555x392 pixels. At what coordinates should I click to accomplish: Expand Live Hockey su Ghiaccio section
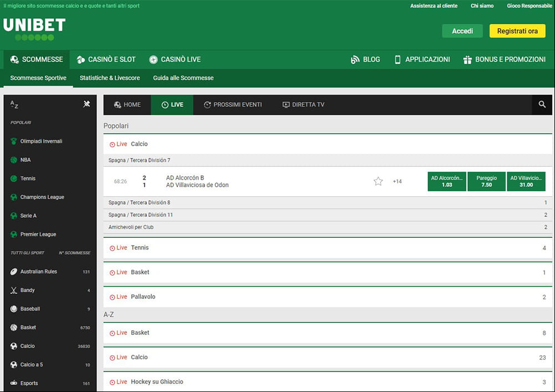[328, 381]
